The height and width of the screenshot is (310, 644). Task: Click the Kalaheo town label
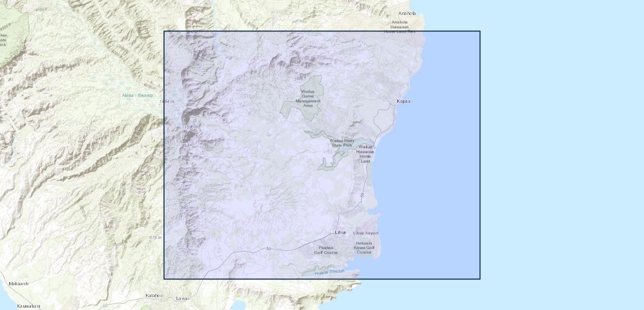154,296
